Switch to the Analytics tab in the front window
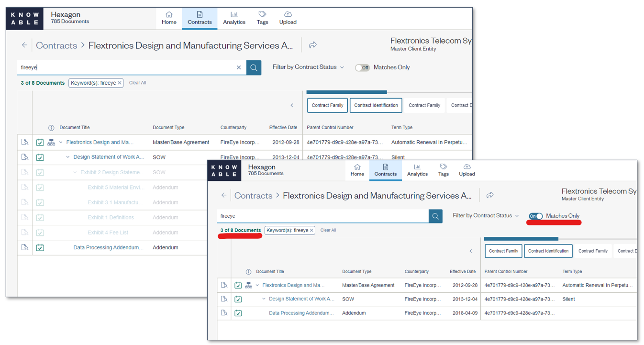 click(417, 170)
